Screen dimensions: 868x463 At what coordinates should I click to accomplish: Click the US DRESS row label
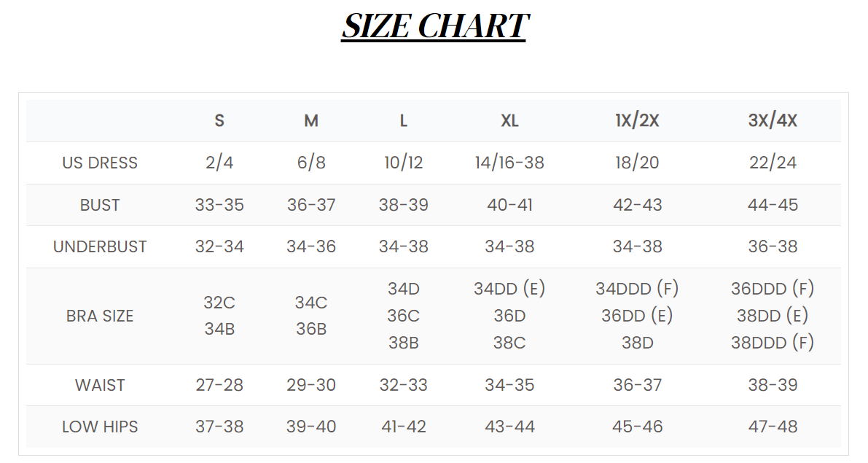(100, 163)
